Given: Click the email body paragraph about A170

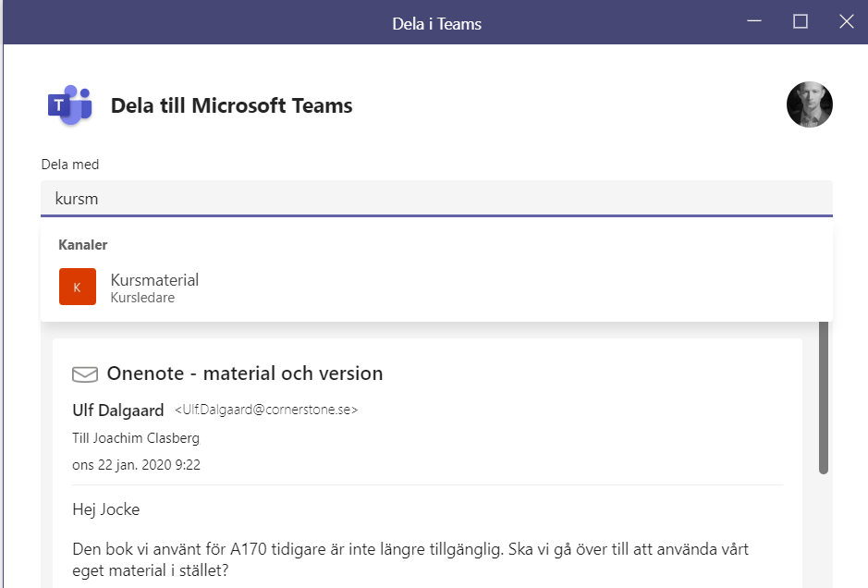Looking at the screenshot, I should (410, 560).
